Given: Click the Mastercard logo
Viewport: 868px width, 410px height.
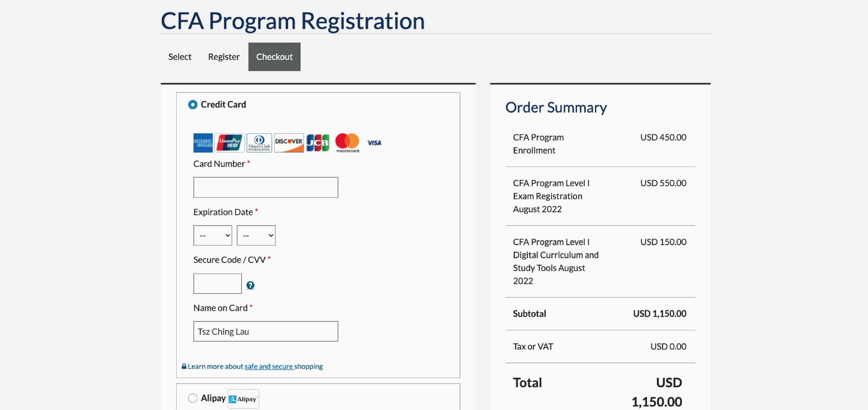Looking at the screenshot, I should pyautogui.click(x=347, y=143).
